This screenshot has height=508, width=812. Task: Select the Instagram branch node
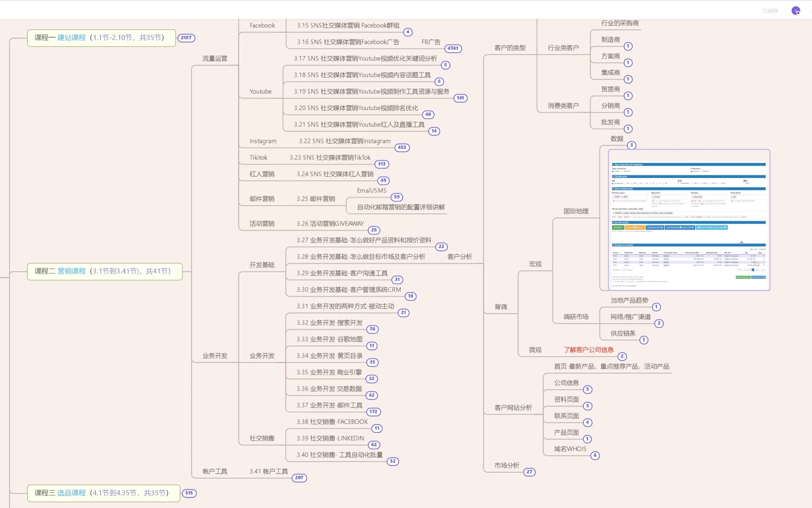point(263,141)
